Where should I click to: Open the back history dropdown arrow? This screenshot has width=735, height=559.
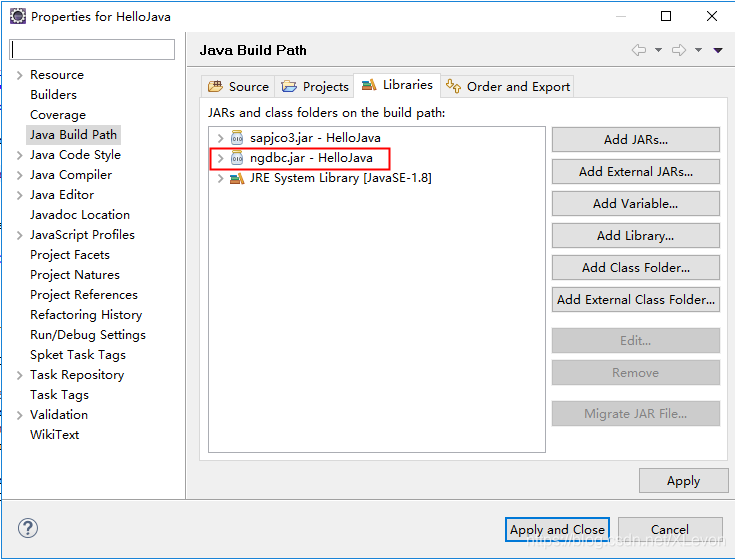click(658, 50)
